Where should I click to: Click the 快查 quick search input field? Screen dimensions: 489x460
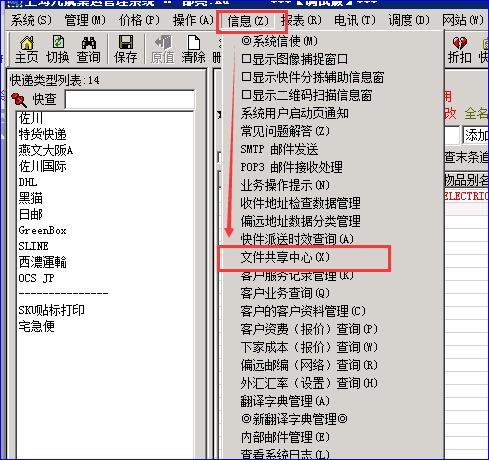[x=130, y=99]
